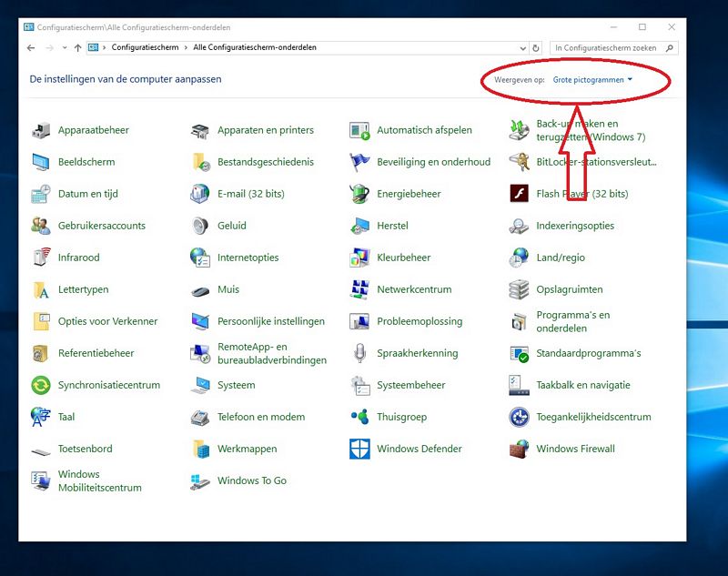Open the Geluid speaker icon
Screen dimensions: 728x576
[200, 226]
